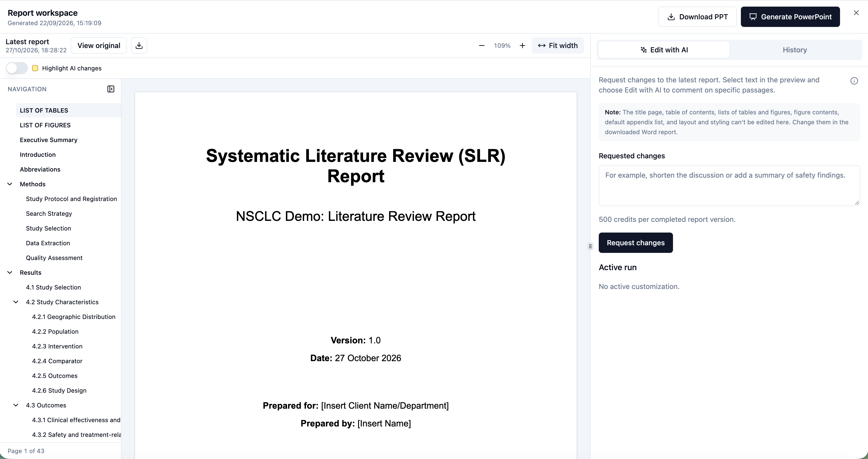This screenshot has width=868, height=459.
Task: Open the info icon in Edit with AI panel
Action: pyautogui.click(x=854, y=81)
